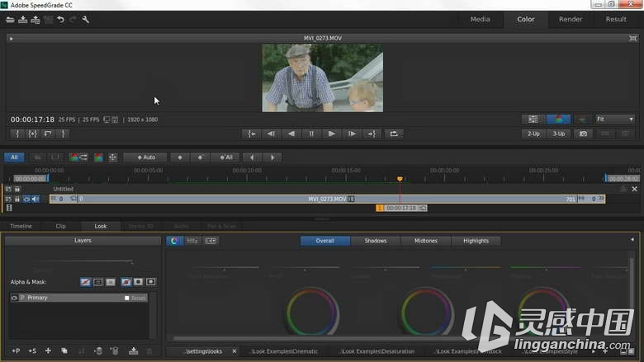Close the timeline with X icon
The height and width of the screenshot is (362, 644).
click(635, 189)
